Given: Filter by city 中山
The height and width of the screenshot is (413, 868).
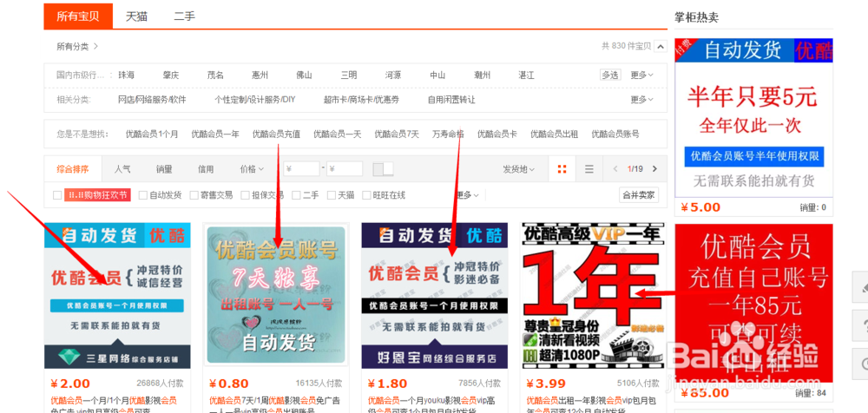Looking at the screenshot, I should 437,75.
